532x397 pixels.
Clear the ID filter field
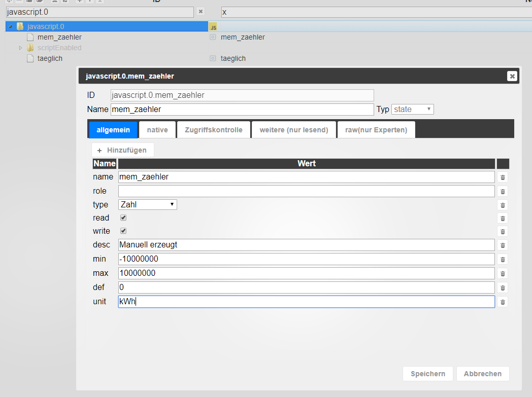201,12
